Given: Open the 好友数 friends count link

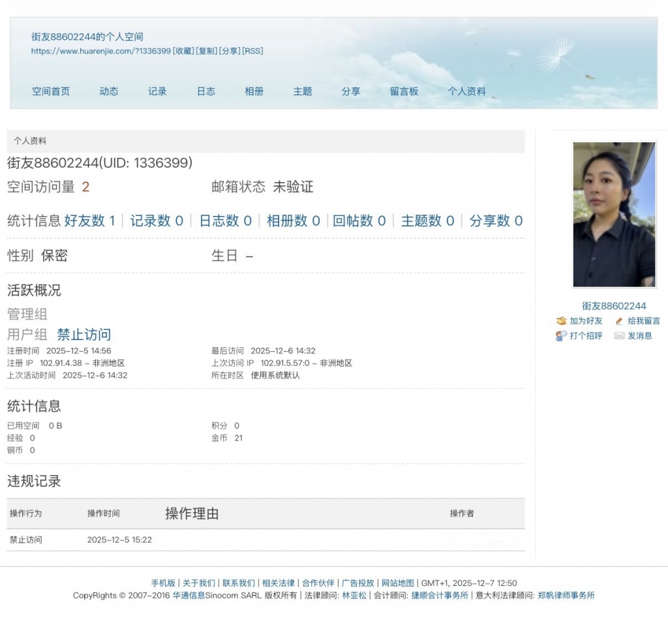Looking at the screenshot, I should (89, 221).
